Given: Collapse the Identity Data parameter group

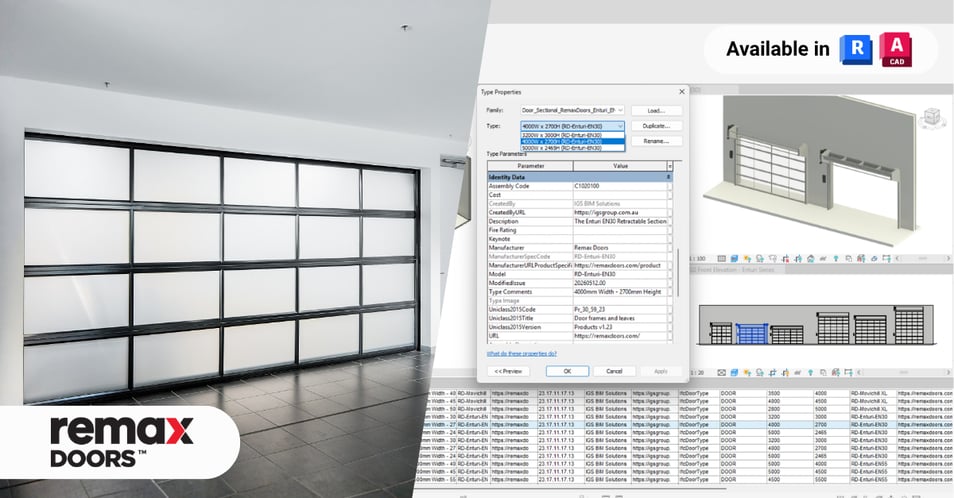Looking at the screenshot, I should (669, 177).
